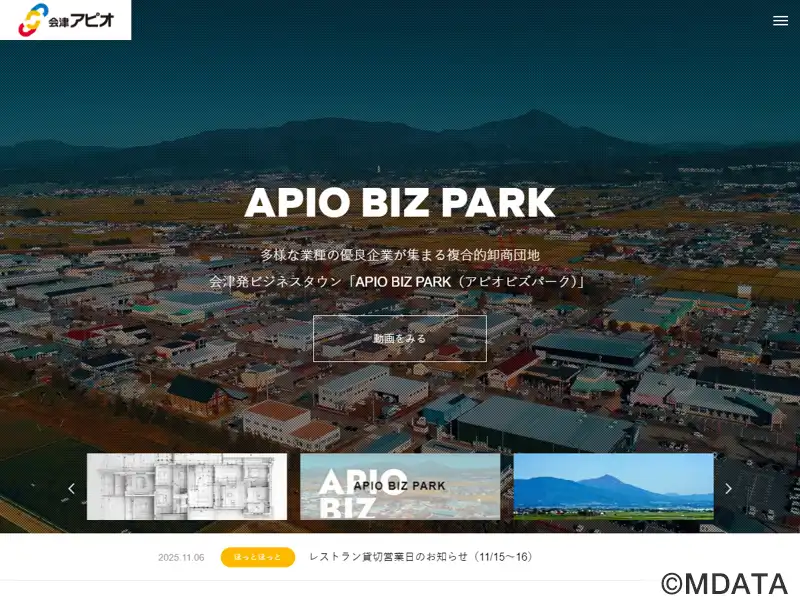Click the colorful 会津アピオ logo emblem
This screenshot has width=800, height=600.
pyautogui.click(x=32, y=20)
